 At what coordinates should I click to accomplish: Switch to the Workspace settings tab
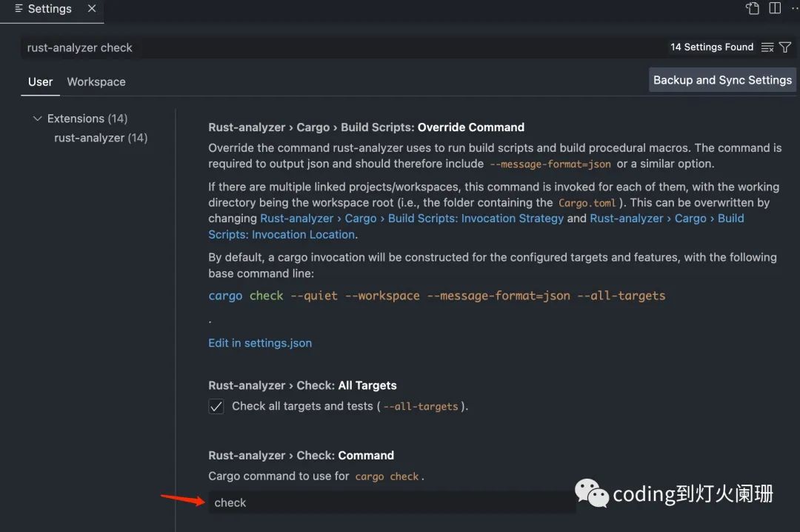(x=96, y=82)
